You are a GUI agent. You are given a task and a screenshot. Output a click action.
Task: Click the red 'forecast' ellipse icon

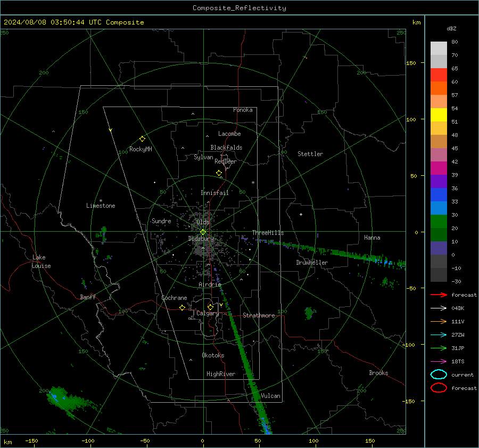point(439,388)
